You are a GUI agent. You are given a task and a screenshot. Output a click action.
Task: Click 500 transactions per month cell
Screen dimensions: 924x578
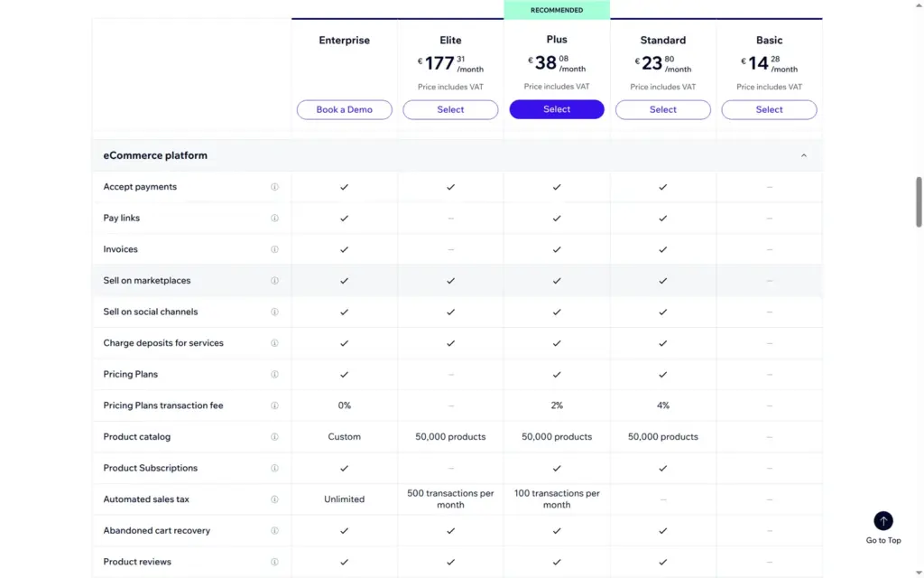pos(450,499)
